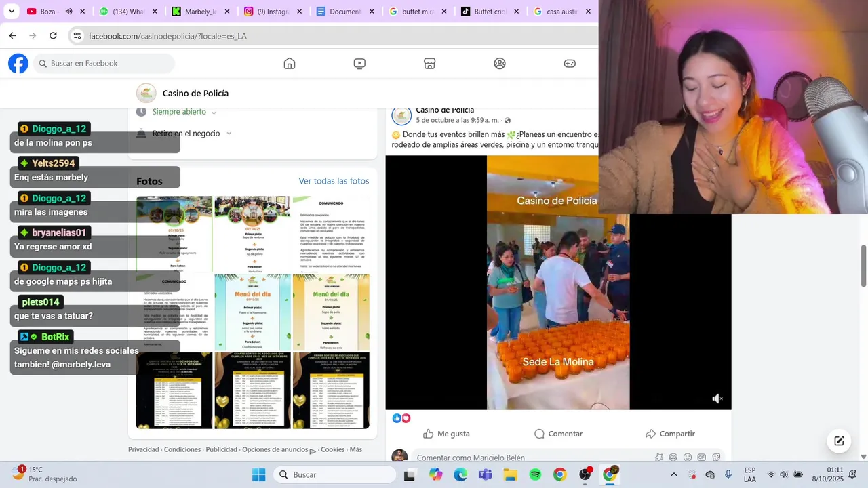868x488 pixels.
Task: Open OBS Studio from the taskbar
Action: tap(585, 474)
